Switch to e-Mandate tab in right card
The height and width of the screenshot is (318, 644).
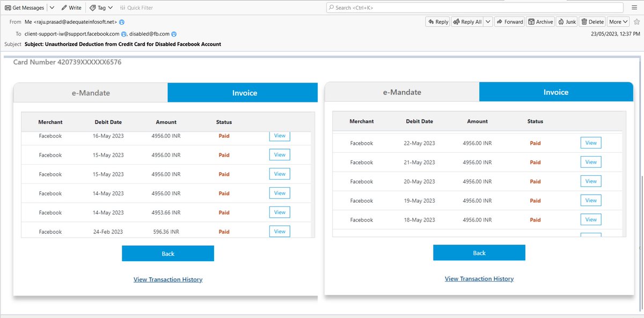pyautogui.click(x=402, y=92)
